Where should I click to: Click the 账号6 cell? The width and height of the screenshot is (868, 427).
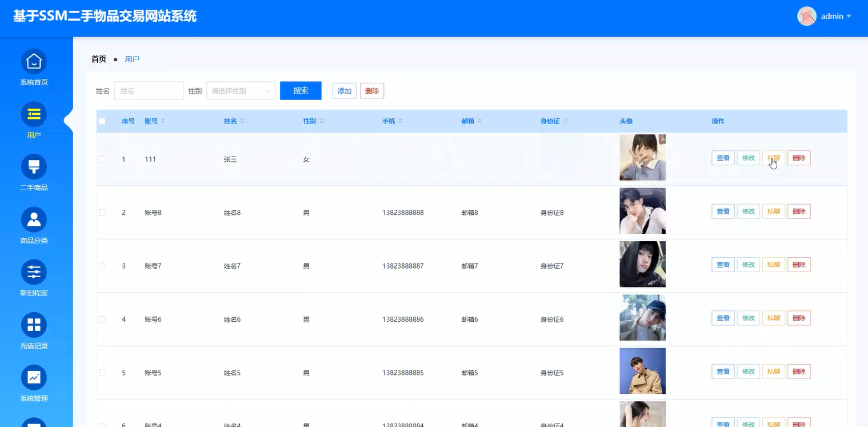(x=153, y=320)
